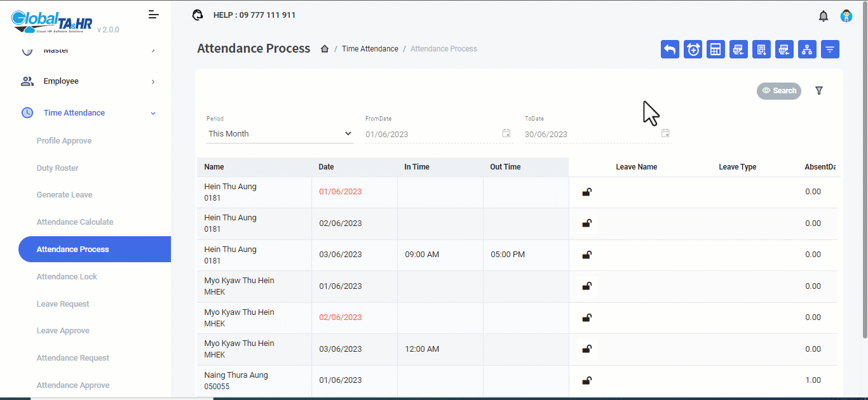Open the notification bell

click(x=824, y=16)
